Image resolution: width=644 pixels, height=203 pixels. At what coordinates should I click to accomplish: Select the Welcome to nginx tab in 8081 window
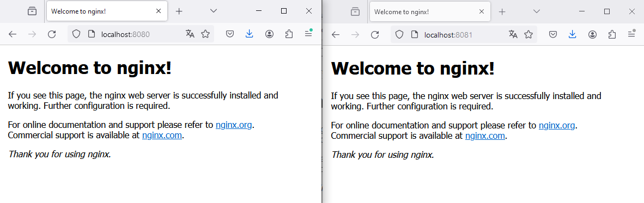point(430,11)
